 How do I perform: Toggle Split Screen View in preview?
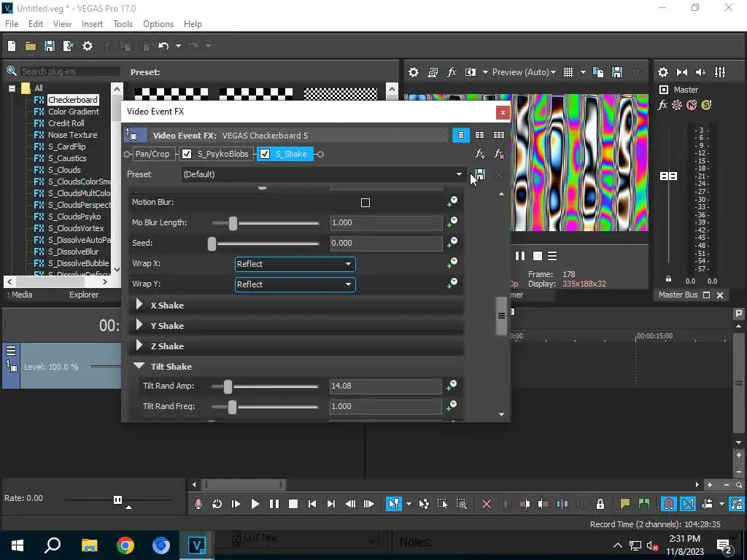(471, 72)
